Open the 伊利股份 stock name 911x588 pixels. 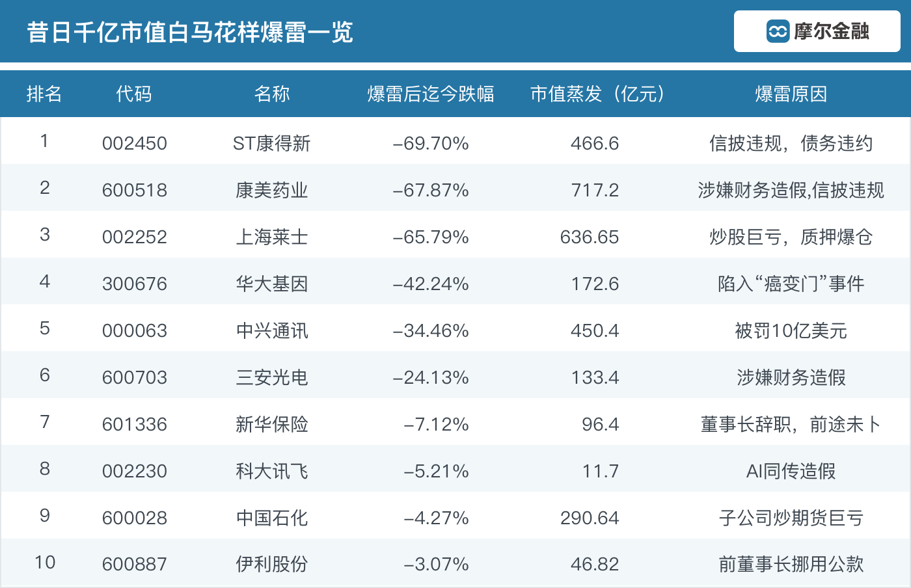point(272,564)
